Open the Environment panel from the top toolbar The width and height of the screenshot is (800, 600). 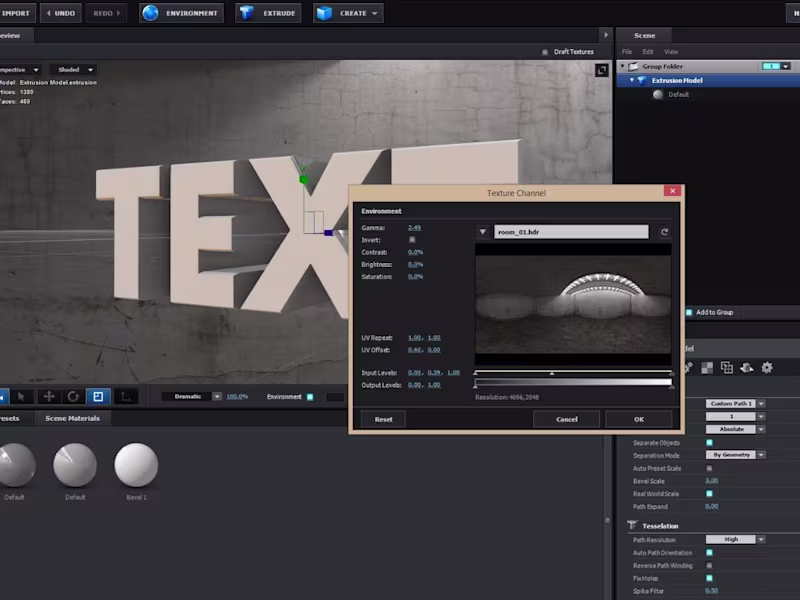(180, 13)
